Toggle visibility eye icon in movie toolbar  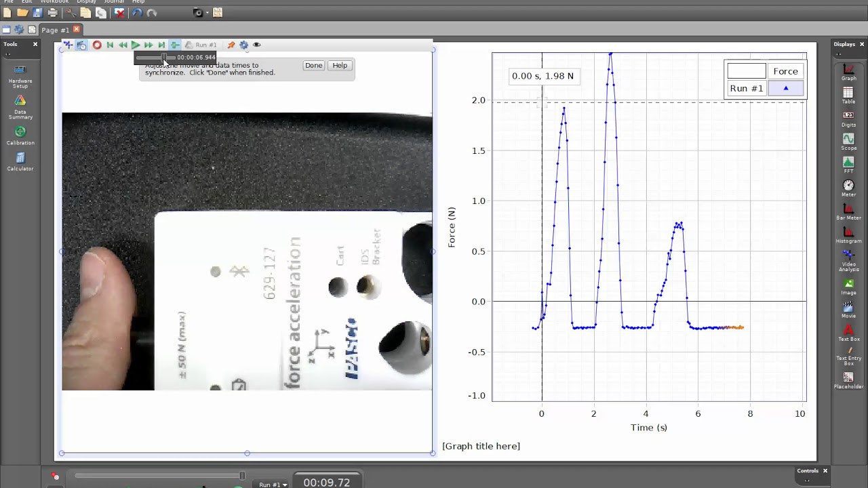pos(256,45)
